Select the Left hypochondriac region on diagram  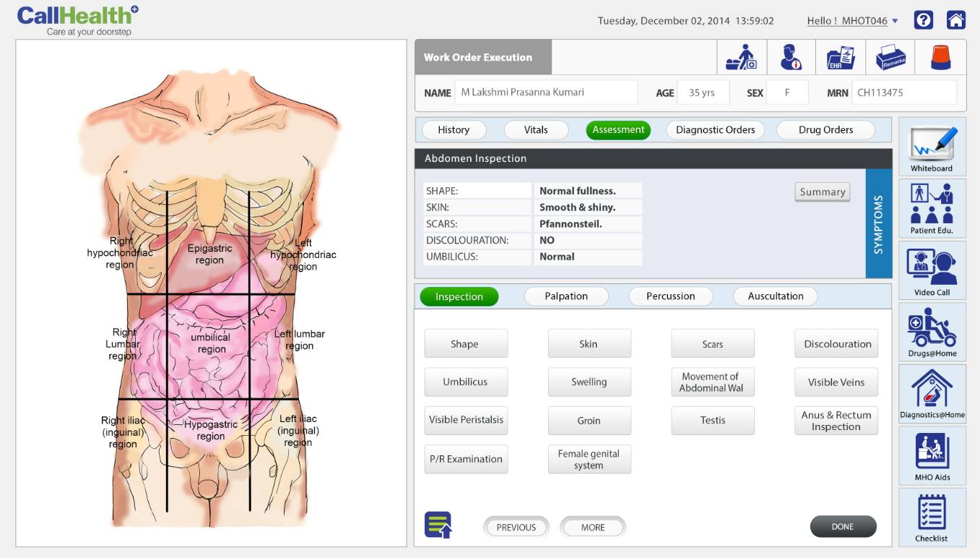tap(303, 254)
